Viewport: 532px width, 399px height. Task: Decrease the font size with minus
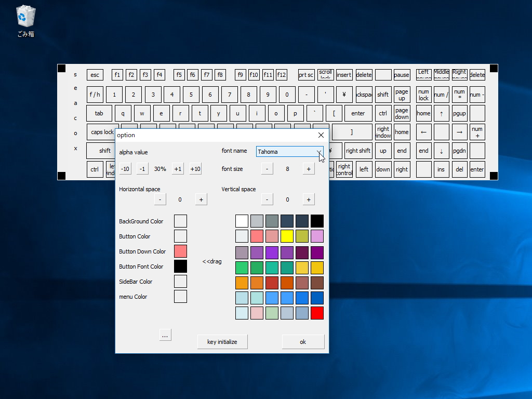tap(267, 169)
